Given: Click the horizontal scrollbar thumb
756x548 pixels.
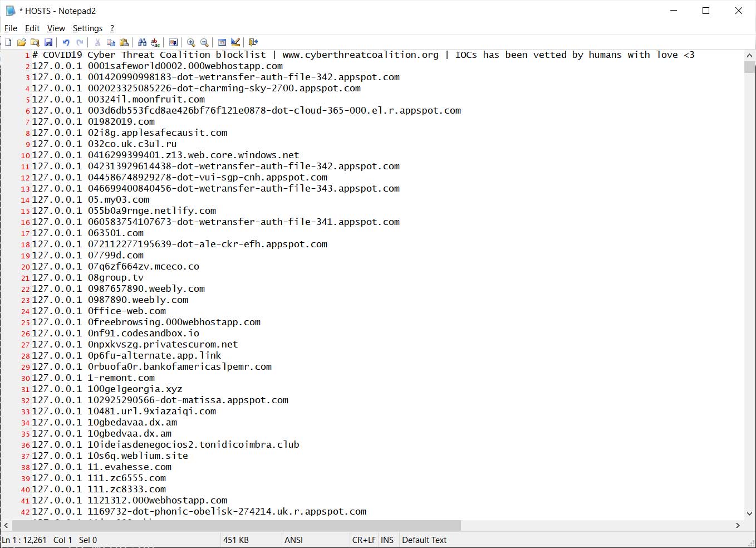Looking at the screenshot, I should pos(237,525).
